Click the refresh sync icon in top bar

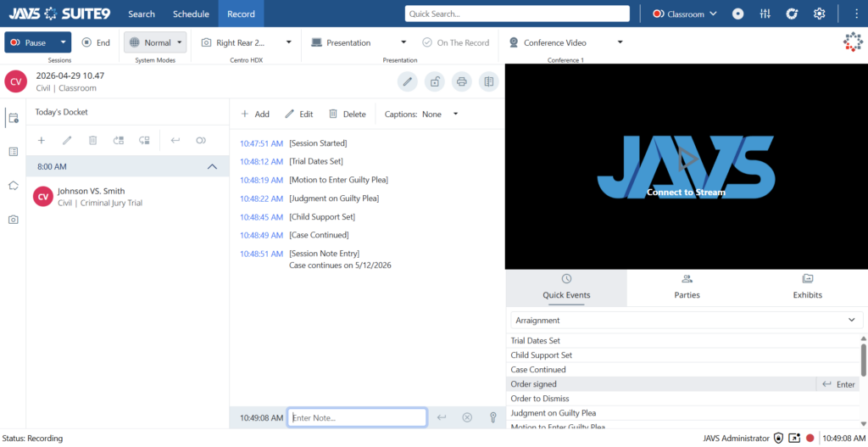(793, 14)
